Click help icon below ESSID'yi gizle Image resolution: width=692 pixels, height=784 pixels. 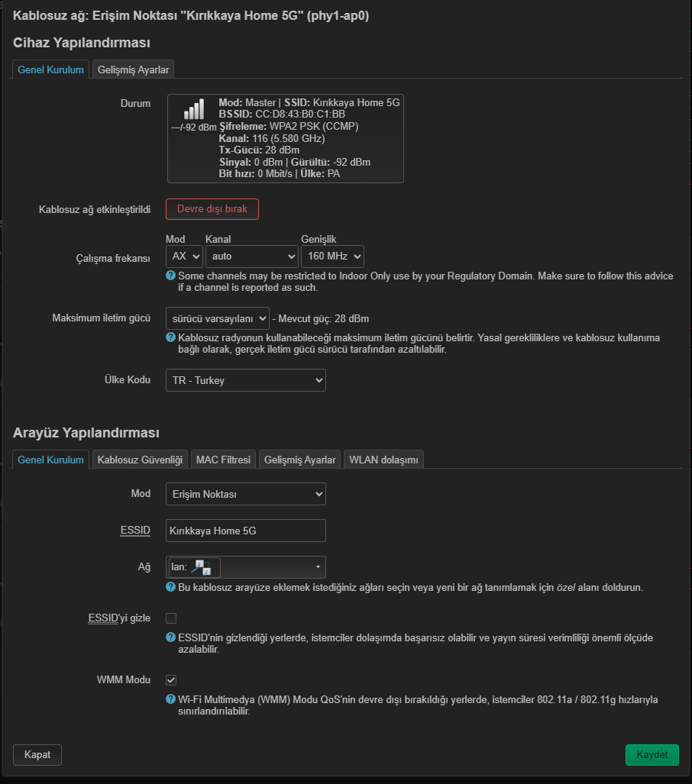coord(170,637)
